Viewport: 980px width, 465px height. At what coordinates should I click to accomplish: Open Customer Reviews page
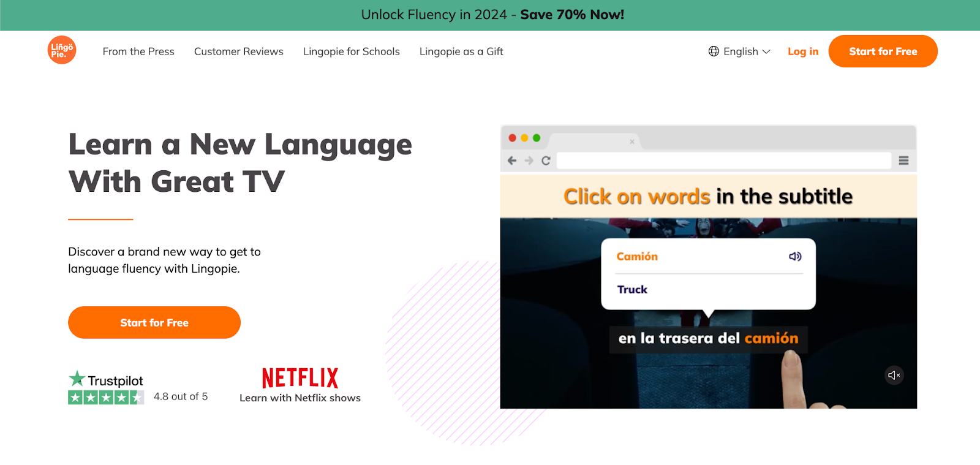(x=239, y=51)
